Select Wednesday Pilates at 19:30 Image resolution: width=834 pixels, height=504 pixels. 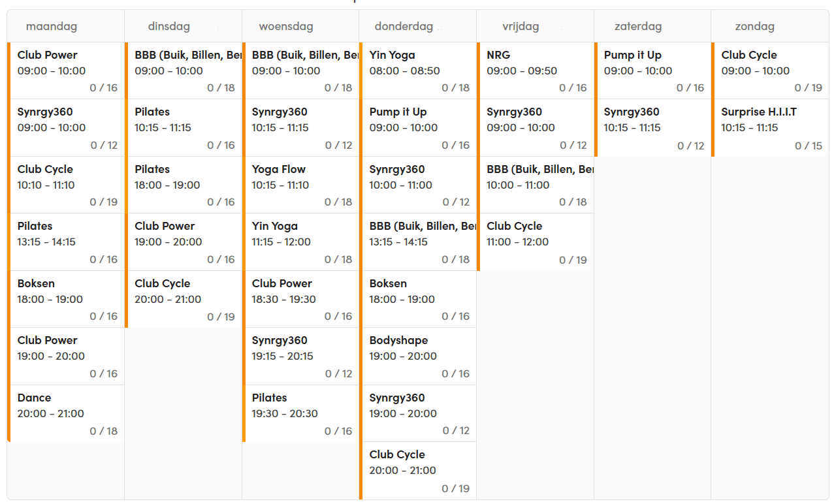301,413
